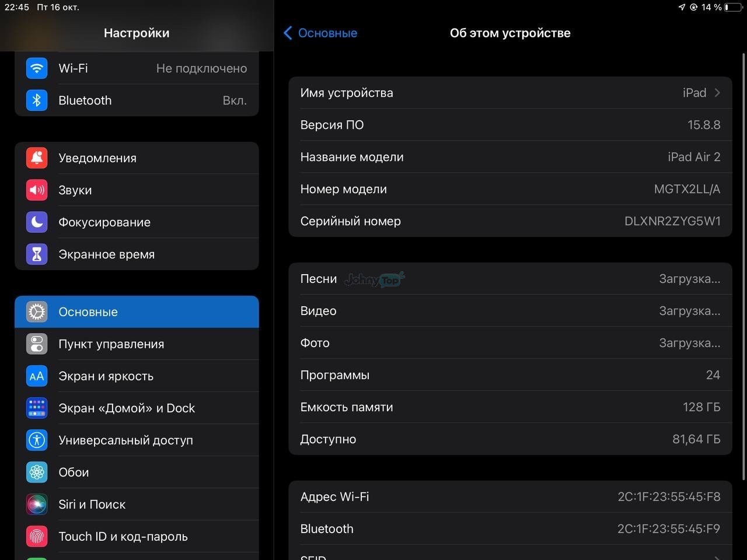Select the Универсальный доступ icon
747x560 pixels.
coord(37,440)
